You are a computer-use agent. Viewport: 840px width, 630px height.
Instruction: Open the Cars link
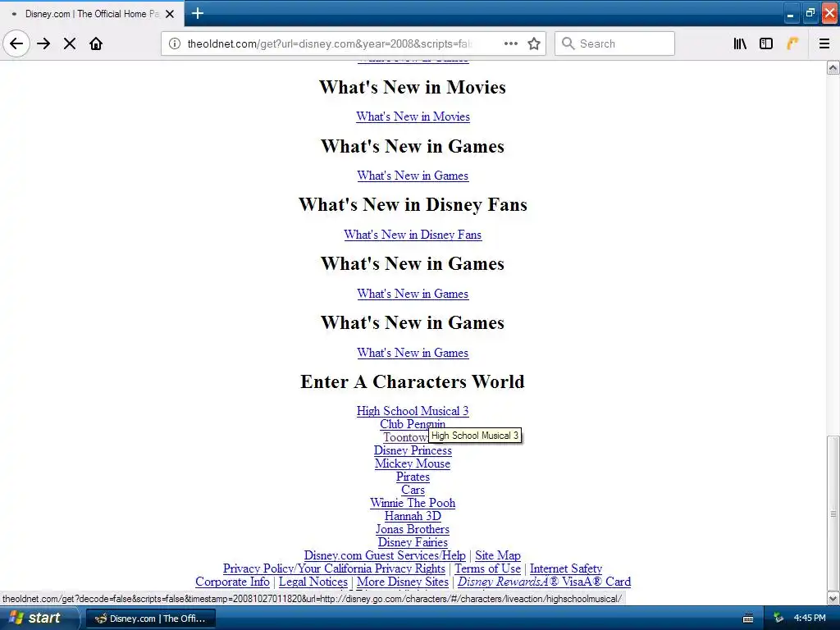413,490
